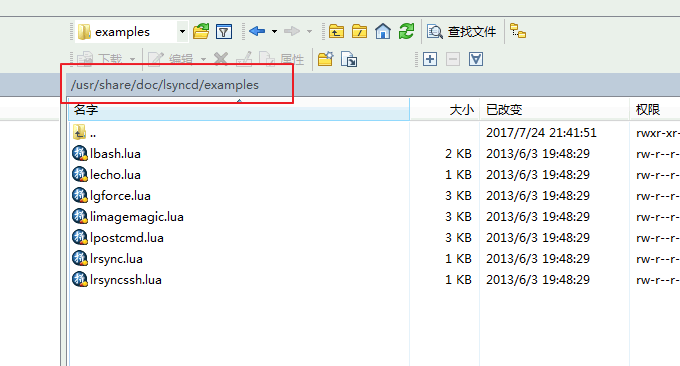Click the 属性 properties button

(x=282, y=59)
